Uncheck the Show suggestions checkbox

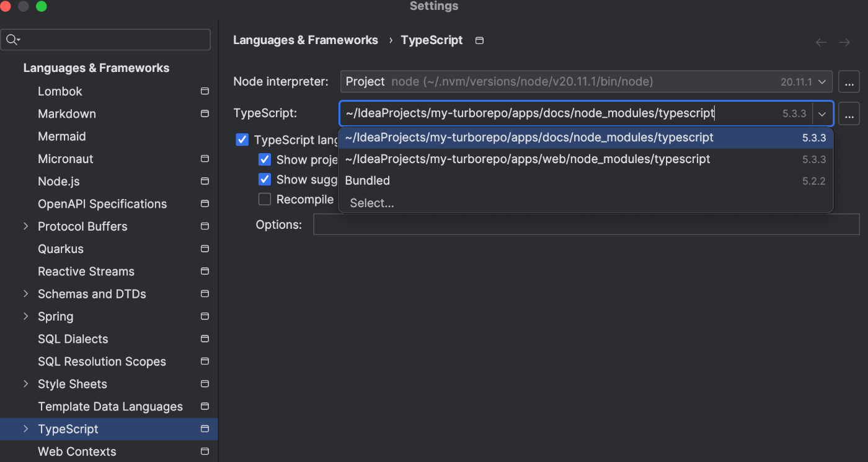pos(265,179)
